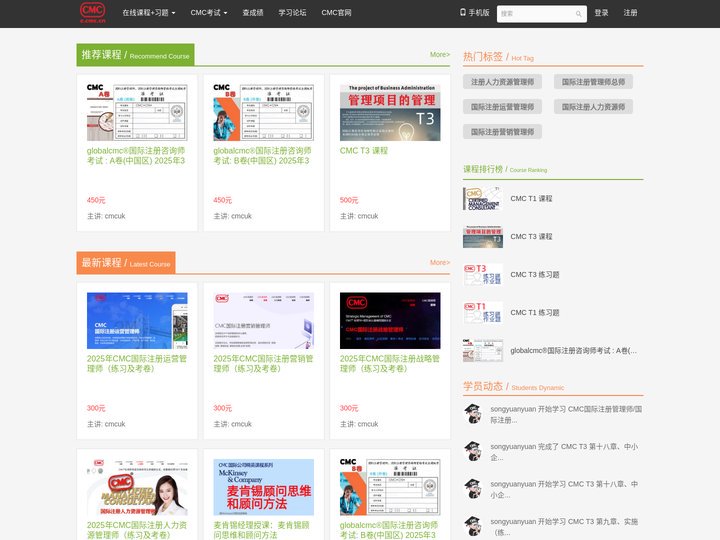Viewport: 720px width, 540px height.
Task: Open CMC T3 课程 ranking thumbnail
Action: pyautogui.click(x=483, y=236)
